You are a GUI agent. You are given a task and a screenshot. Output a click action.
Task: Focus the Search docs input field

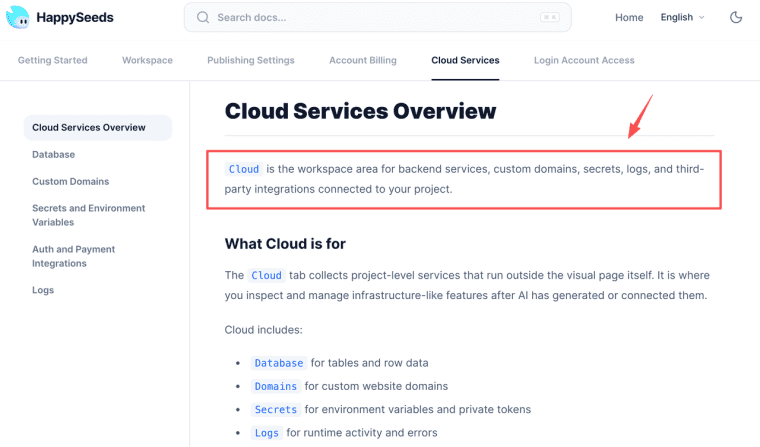pos(378,17)
